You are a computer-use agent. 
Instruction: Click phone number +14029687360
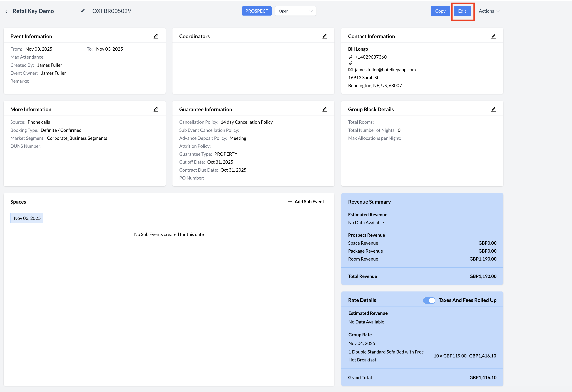tap(370, 57)
